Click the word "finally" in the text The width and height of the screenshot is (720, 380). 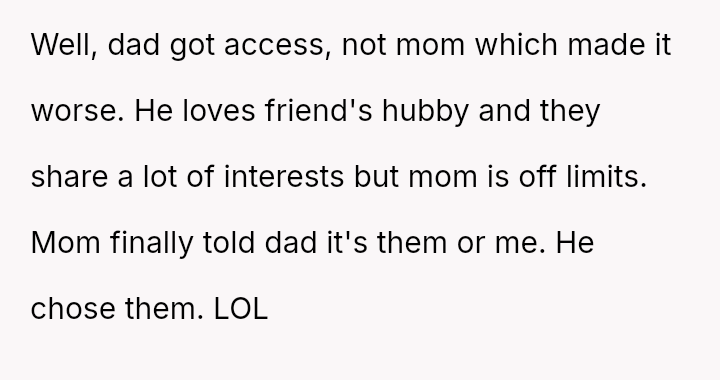tap(152, 245)
